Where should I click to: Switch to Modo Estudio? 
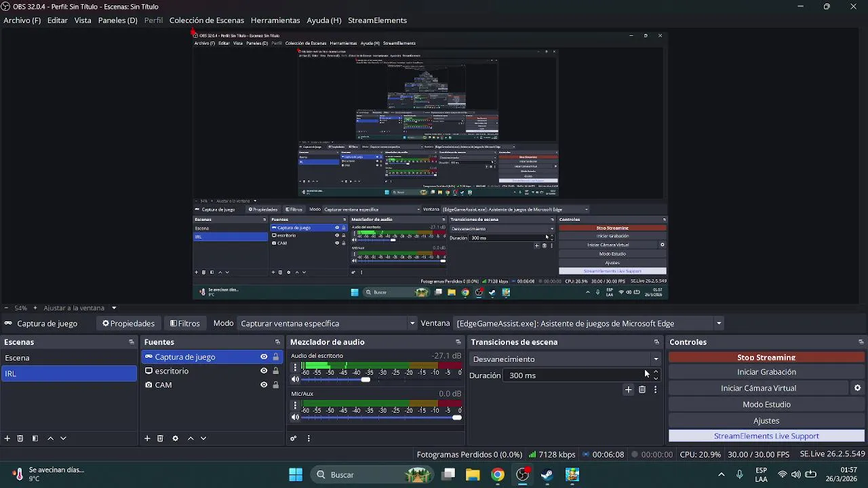pyautogui.click(x=766, y=405)
